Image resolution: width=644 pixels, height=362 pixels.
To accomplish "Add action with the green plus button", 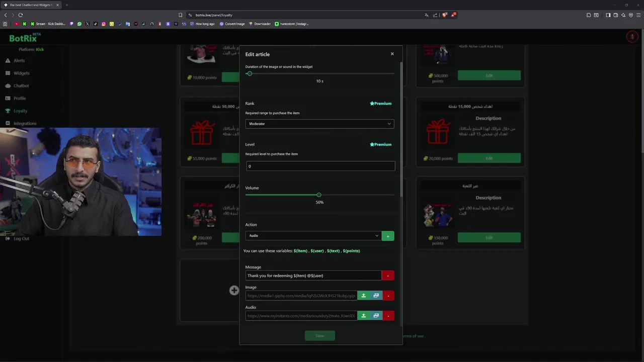I will [x=388, y=236].
